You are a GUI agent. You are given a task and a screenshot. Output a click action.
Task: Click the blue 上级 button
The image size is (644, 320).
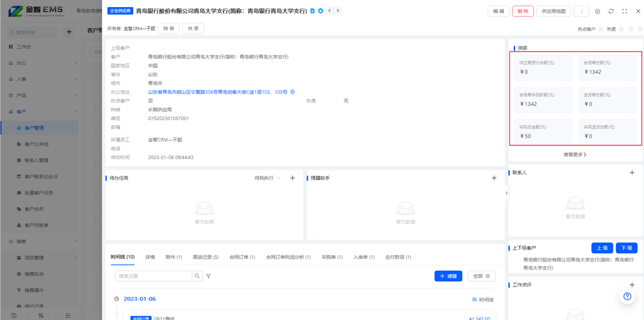tap(602, 248)
